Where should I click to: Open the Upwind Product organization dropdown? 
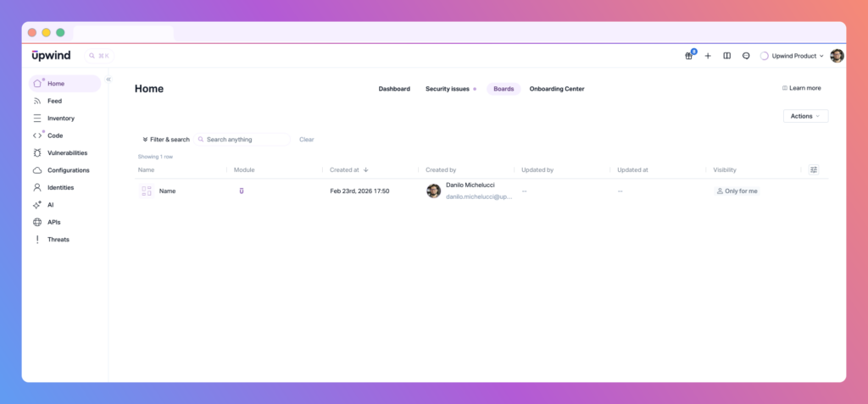coord(793,56)
